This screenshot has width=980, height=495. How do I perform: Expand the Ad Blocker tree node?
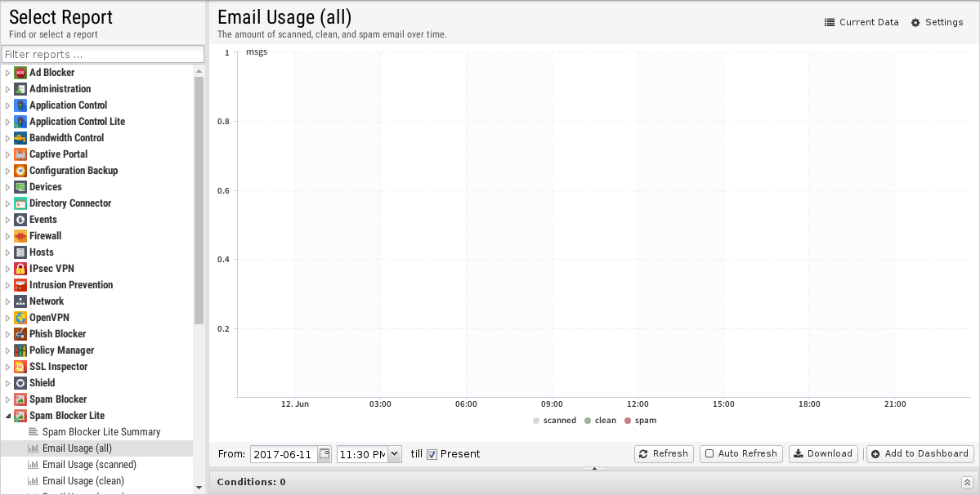(x=7, y=73)
